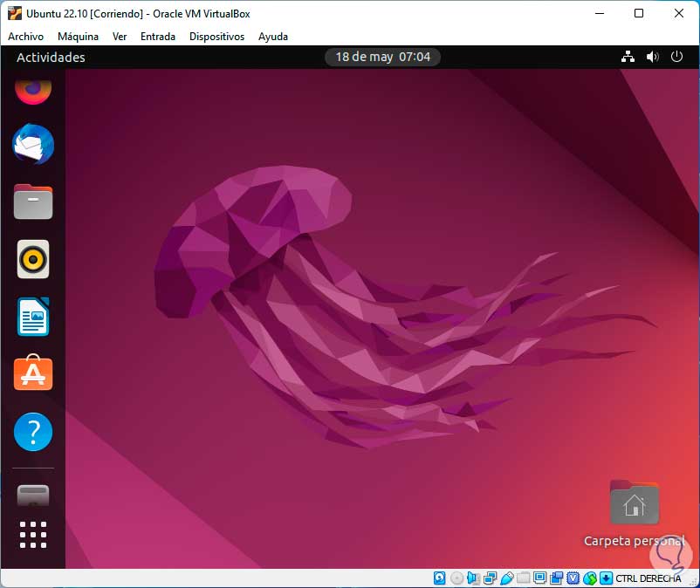Image resolution: width=700 pixels, height=588 pixels.
Task: Click the CTRL DERECHA host key label
Action: (x=649, y=578)
